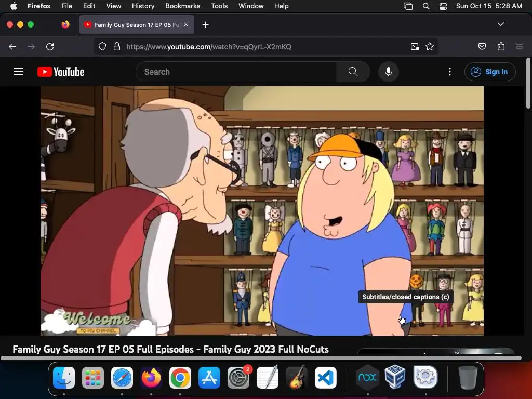This screenshot has width=532, height=399.
Task: Open Control Center in menu bar
Action: tap(443, 6)
